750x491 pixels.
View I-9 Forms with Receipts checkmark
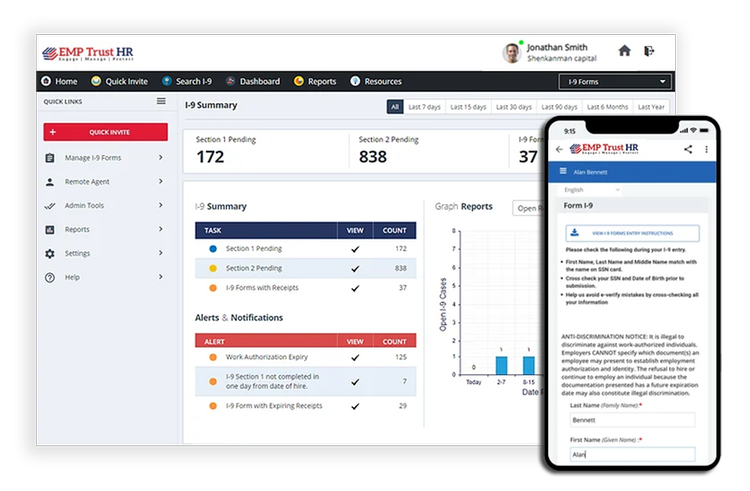tap(355, 288)
